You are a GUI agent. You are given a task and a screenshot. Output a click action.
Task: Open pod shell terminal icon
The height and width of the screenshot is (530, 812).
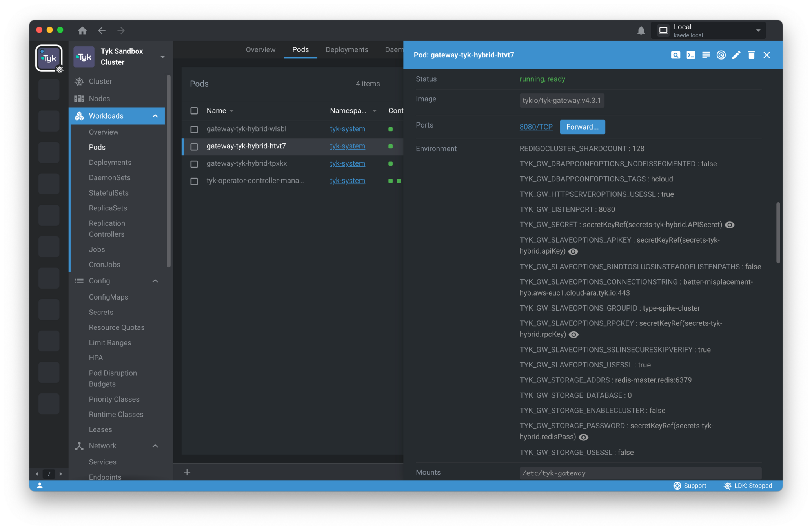(690, 55)
